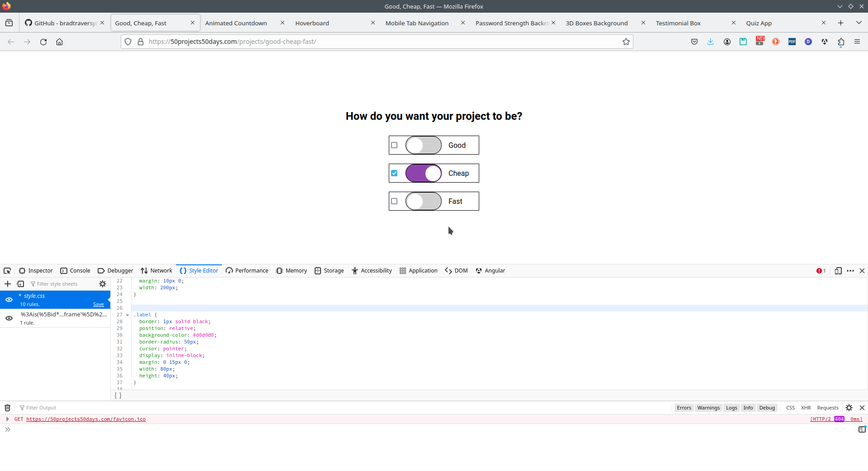This screenshot has height=471, width=868.
Task: Toggle the Logs filter button
Action: pos(731,408)
